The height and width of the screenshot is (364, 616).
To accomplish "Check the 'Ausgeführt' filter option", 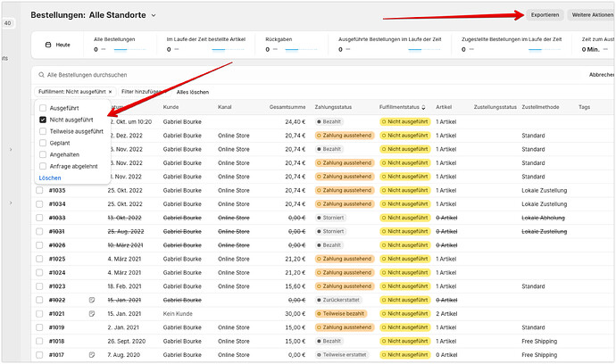I will pos(43,108).
